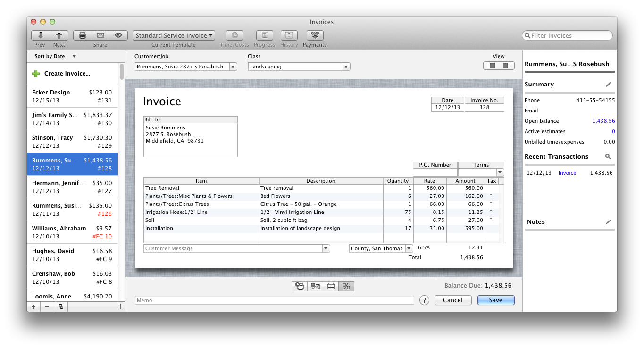Toggle the print-later icon below the invoice
This screenshot has width=644, height=349.
300,286
